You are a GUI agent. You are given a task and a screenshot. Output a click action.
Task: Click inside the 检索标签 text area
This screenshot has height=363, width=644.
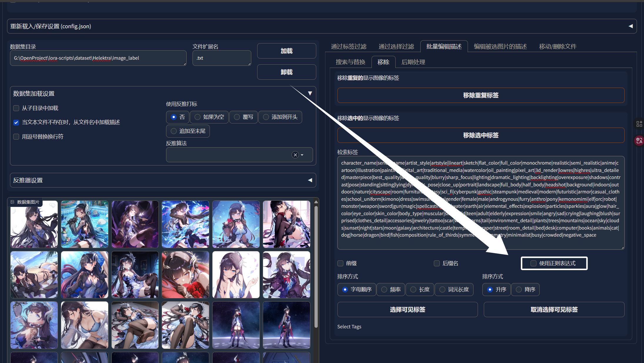click(x=481, y=203)
